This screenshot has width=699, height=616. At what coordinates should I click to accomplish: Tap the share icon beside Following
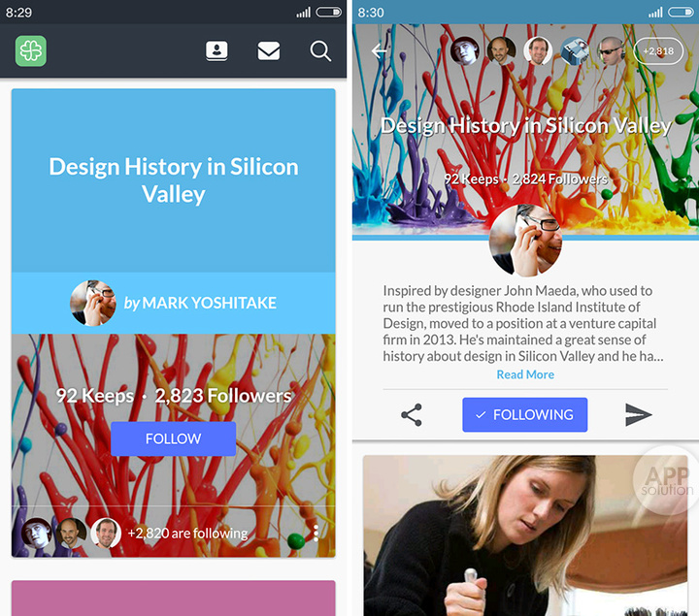click(x=412, y=414)
